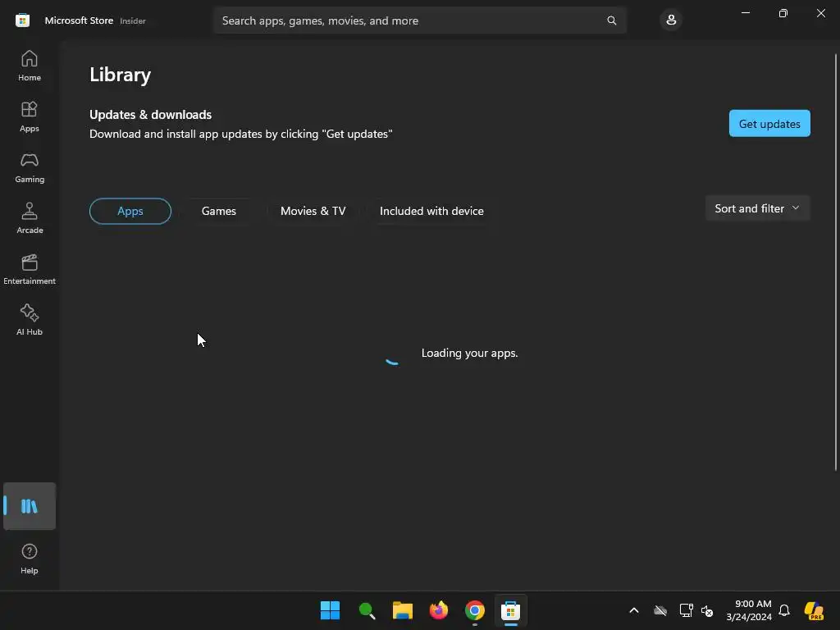Open Copilot preview icon in taskbar
This screenshot has height=630, width=840.
coord(815,610)
